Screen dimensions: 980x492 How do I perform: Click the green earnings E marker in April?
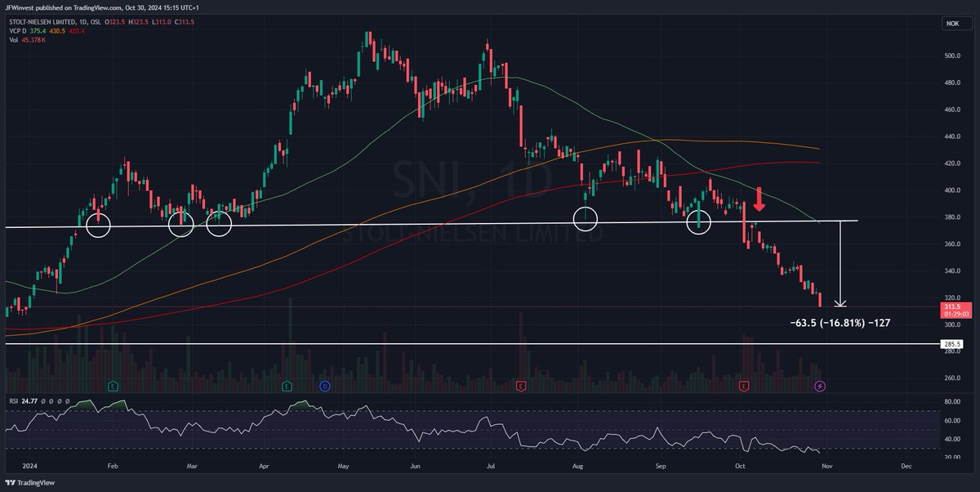point(287,385)
